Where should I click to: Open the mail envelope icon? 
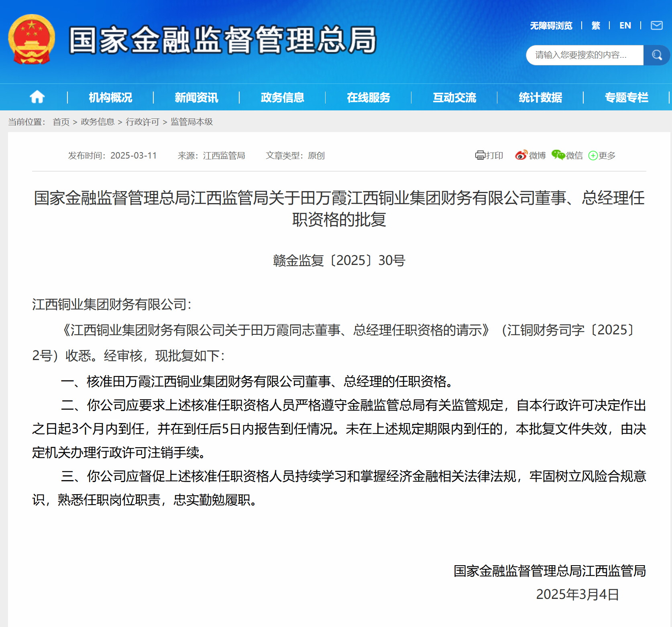(656, 26)
